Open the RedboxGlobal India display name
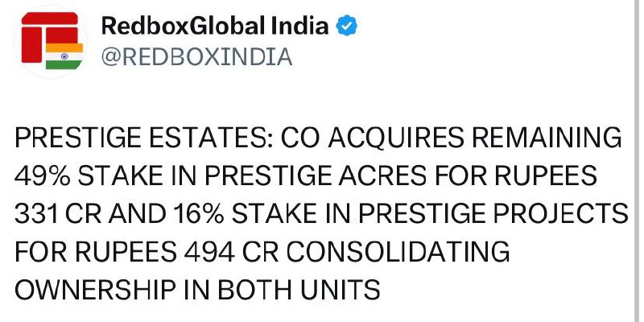644x322 pixels. pyautogui.click(x=214, y=27)
